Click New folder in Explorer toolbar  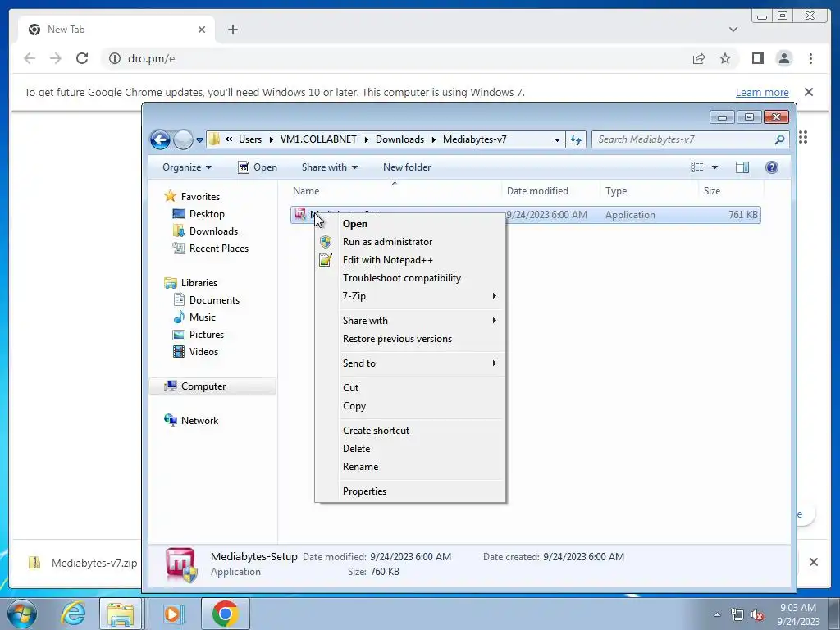407,167
